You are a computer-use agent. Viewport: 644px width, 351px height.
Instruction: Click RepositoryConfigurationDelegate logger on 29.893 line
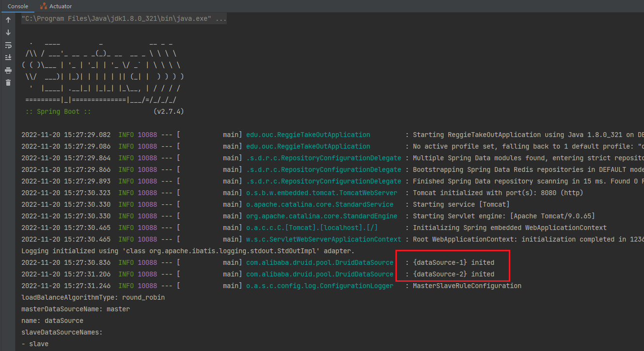[324, 181]
